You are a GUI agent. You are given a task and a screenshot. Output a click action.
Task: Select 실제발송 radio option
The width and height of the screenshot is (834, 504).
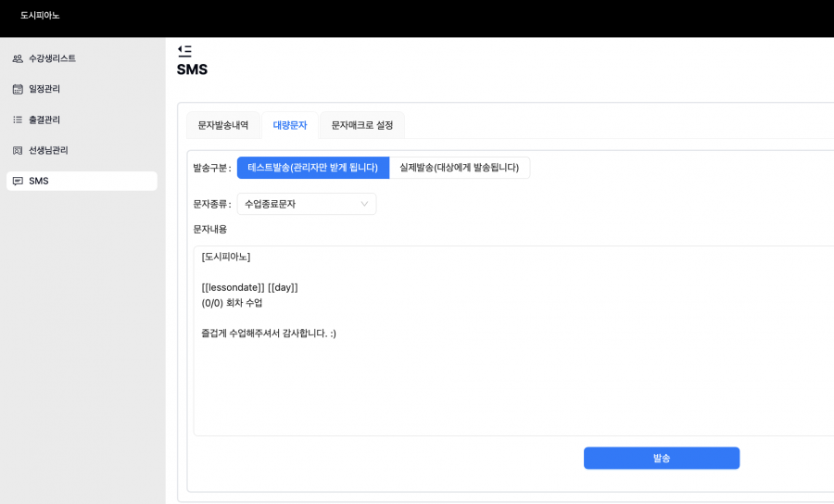coord(460,168)
